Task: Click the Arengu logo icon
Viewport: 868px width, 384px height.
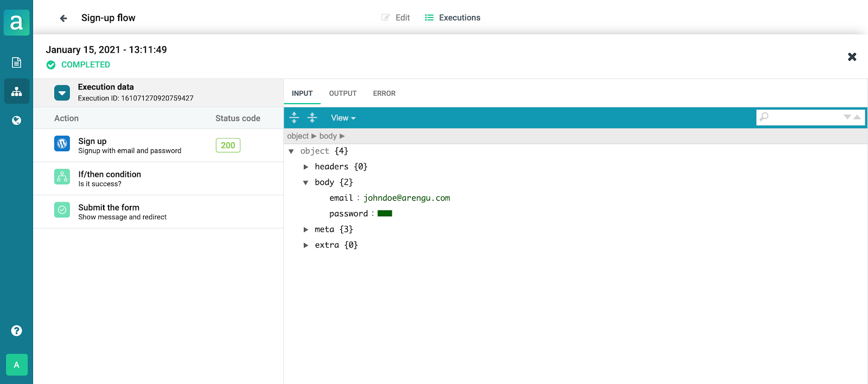Action: pos(16,23)
